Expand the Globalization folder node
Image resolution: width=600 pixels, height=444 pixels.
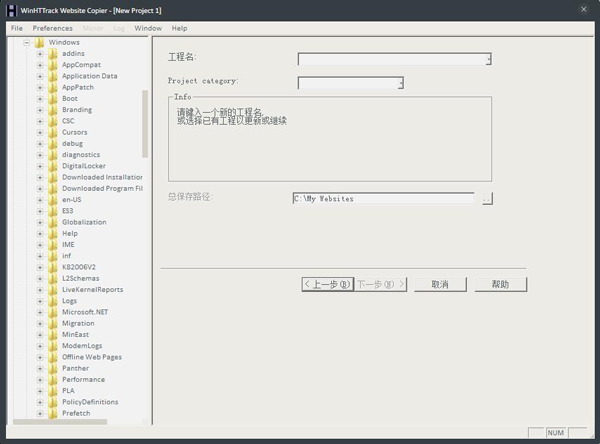point(40,222)
